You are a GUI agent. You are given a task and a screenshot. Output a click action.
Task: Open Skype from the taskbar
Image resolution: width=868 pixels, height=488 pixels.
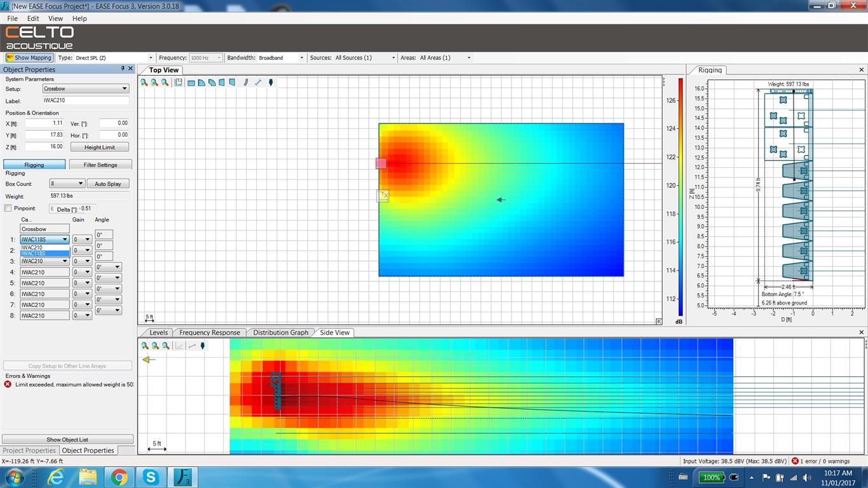151,477
